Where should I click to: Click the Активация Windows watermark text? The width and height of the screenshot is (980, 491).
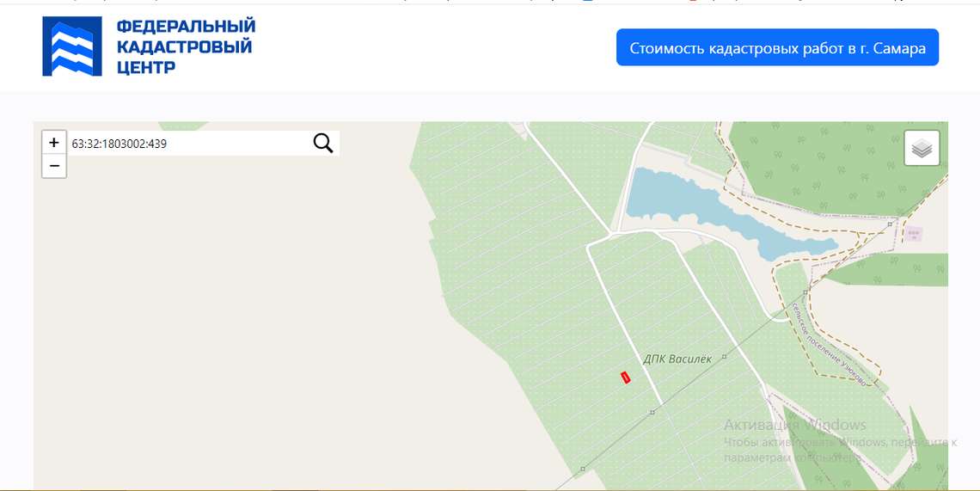click(795, 426)
